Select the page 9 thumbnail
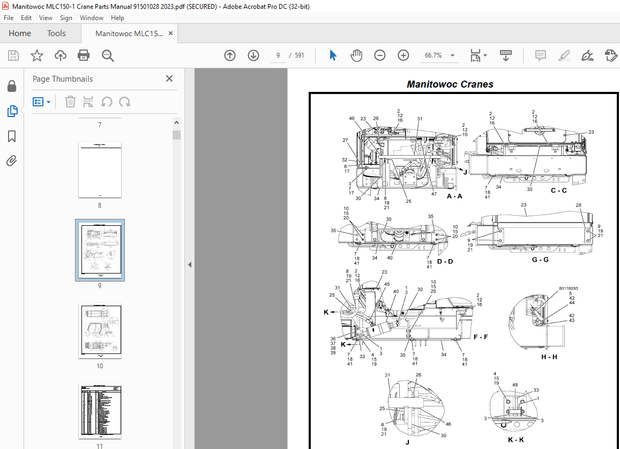This screenshot has height=449, width=620. 100,250
